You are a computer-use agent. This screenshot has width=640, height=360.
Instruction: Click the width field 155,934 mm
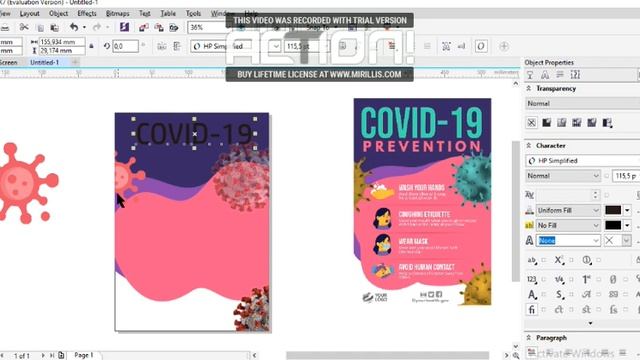click(62, 42)
